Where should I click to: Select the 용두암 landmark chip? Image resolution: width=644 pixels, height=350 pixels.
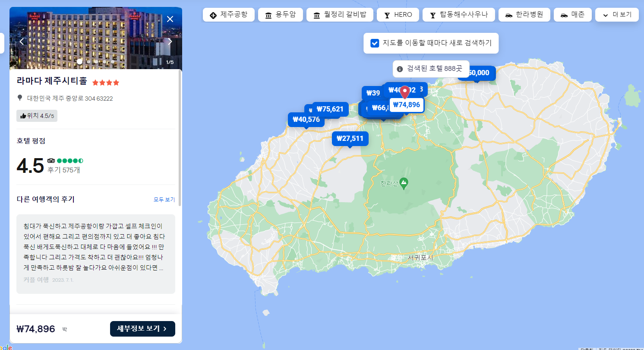point(281,15)
